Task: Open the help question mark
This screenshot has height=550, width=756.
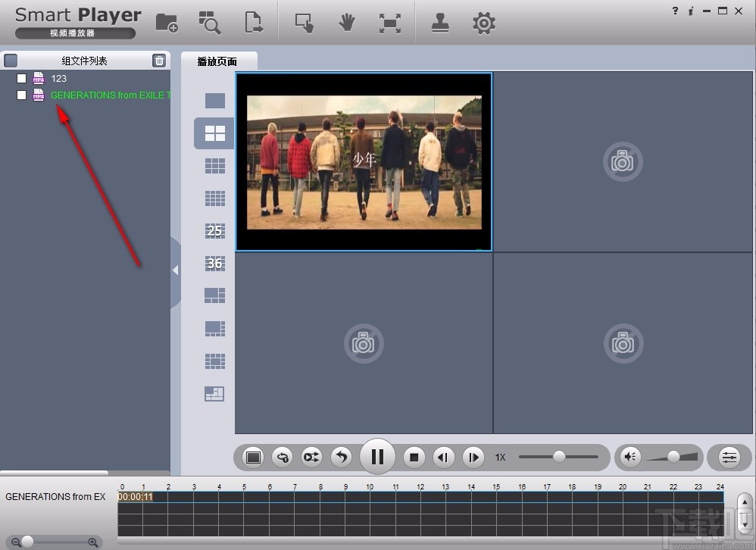Action: tap(675, 11)
